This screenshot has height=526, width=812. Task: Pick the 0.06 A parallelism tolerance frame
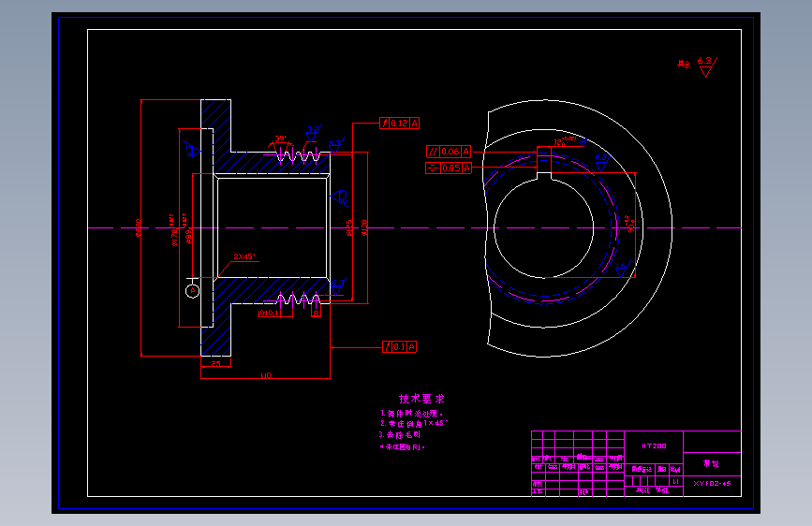tap(449, 152)
